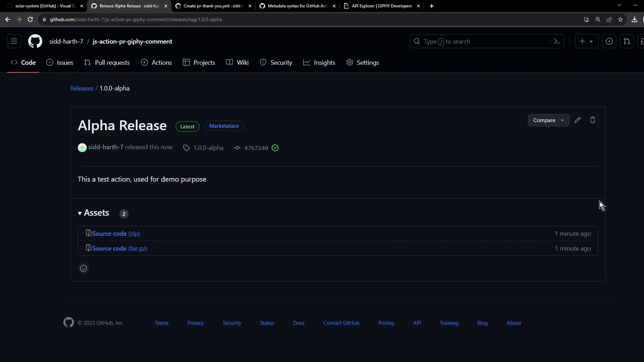Click the trash delete release icon
Image resolution: width=644 pixels, height=362 pixels.
593,120
